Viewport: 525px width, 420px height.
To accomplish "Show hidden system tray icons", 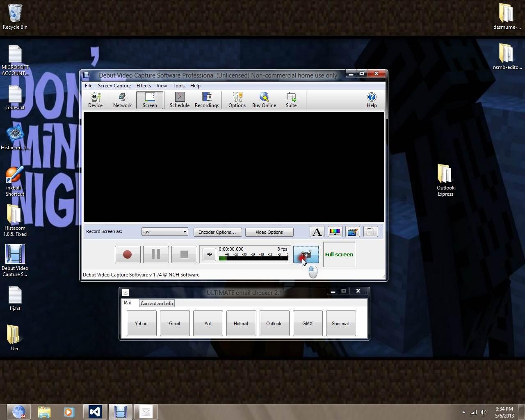I will (x=463, y=412).
